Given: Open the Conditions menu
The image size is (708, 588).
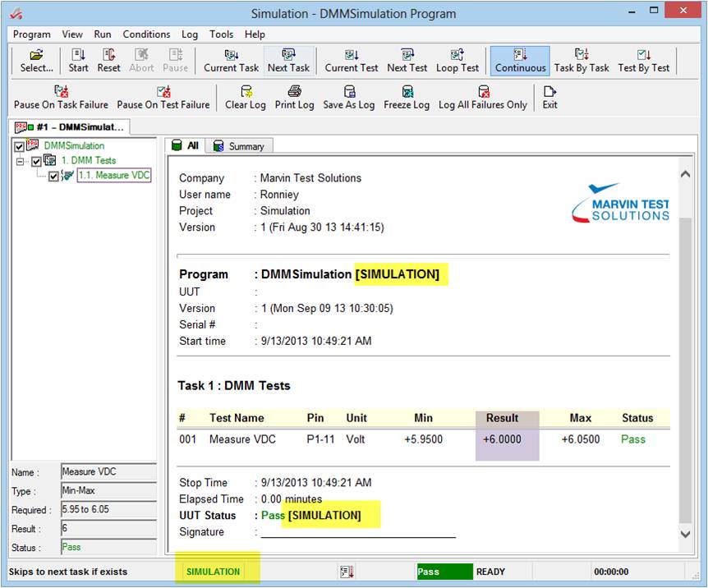Looking at the screenshot, I should point(146,34).
